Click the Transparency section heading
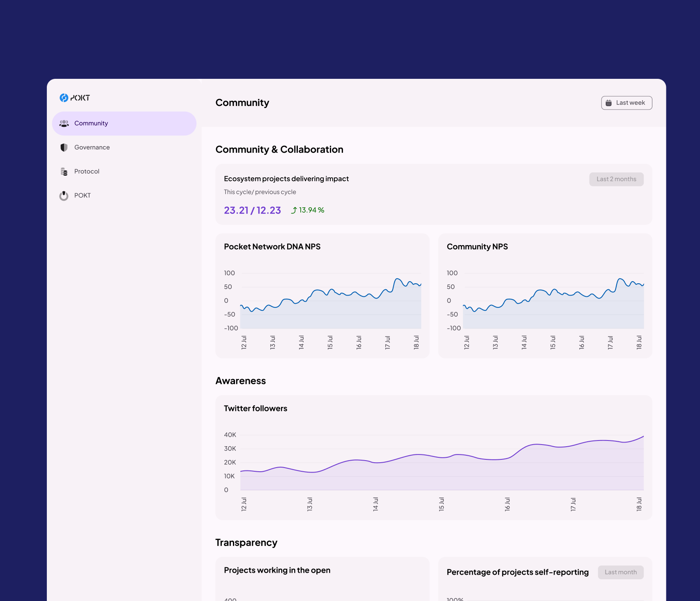Viewport: 700px width, 601px height. click(x=246, y=543)
